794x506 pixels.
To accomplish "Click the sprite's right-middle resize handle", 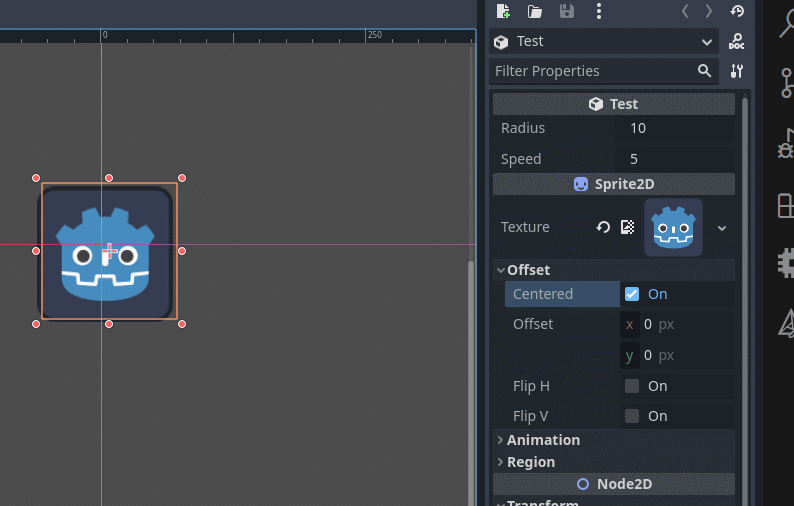I will pyautogui.click(x=182, y=251).
